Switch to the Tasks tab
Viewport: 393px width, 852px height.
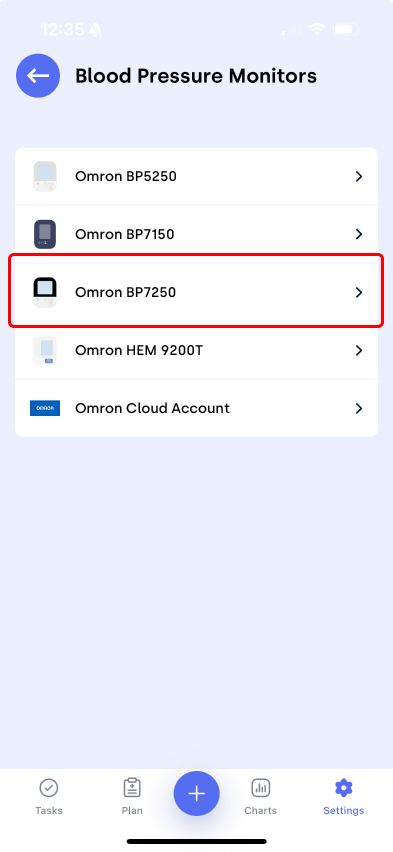[x=49, y=797]
